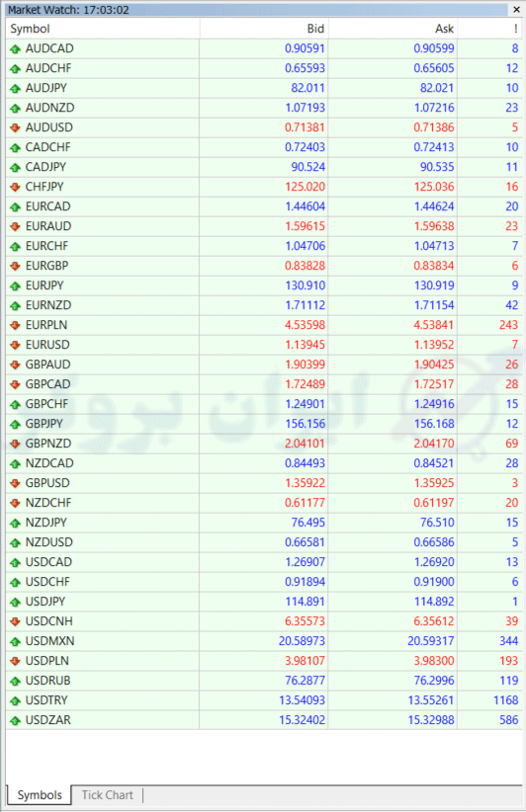Viewport: 526px width, 812px height.
Task: Close the Market Watch panel
Action: click(x=517, y=9)
